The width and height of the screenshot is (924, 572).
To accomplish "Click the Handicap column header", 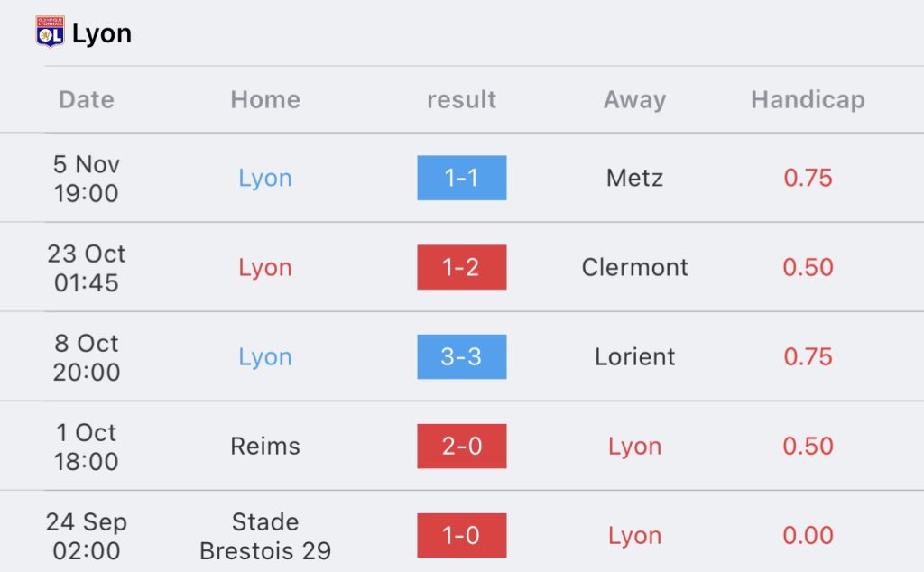I will pyautogui.click(x=808, y=99).
